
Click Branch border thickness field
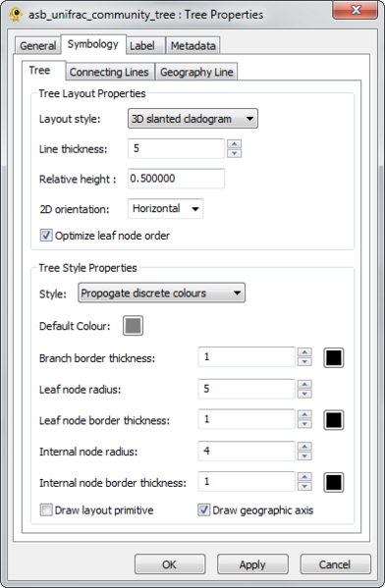point(247,357)
